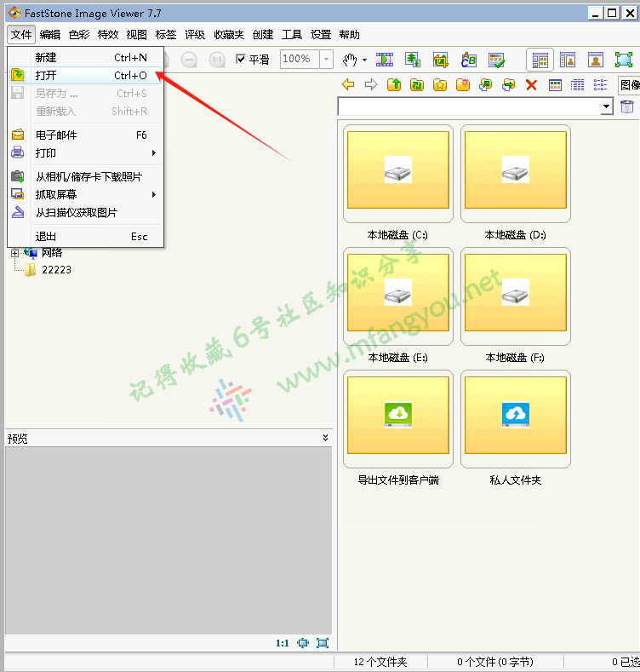640x672 pixels.
Task: Click the up-one-folder icon
Action: [394, 84]
